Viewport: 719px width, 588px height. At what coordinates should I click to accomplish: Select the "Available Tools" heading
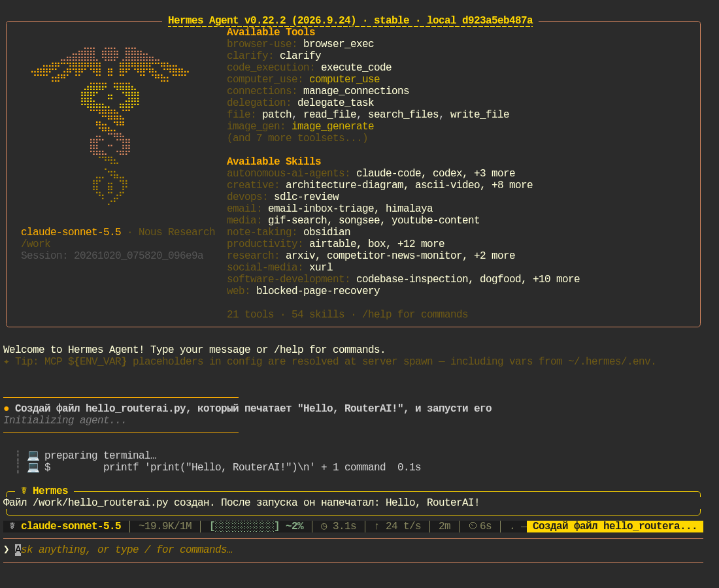pos(271,32)
